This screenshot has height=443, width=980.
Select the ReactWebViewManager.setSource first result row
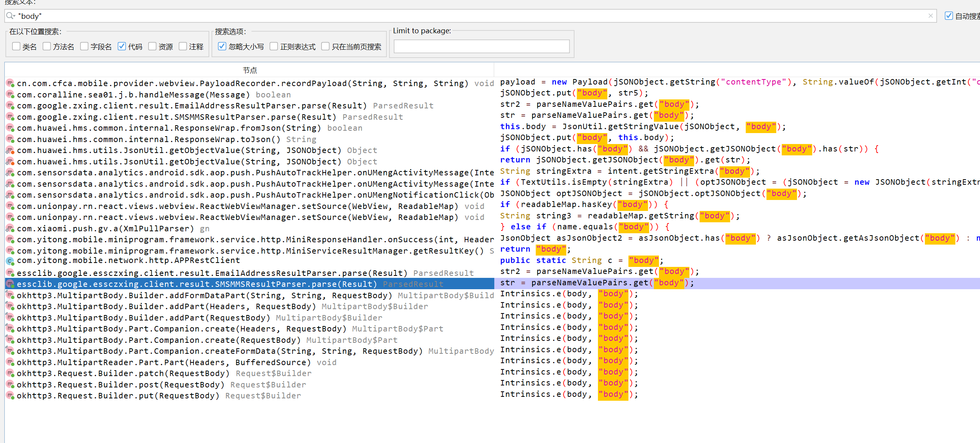(235, 206)
